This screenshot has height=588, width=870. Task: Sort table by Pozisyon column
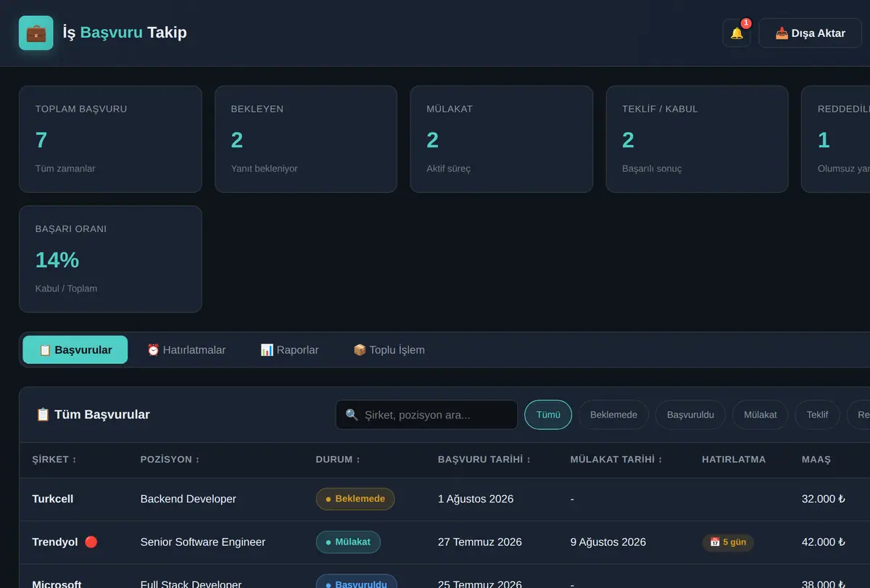pos(170,460)
